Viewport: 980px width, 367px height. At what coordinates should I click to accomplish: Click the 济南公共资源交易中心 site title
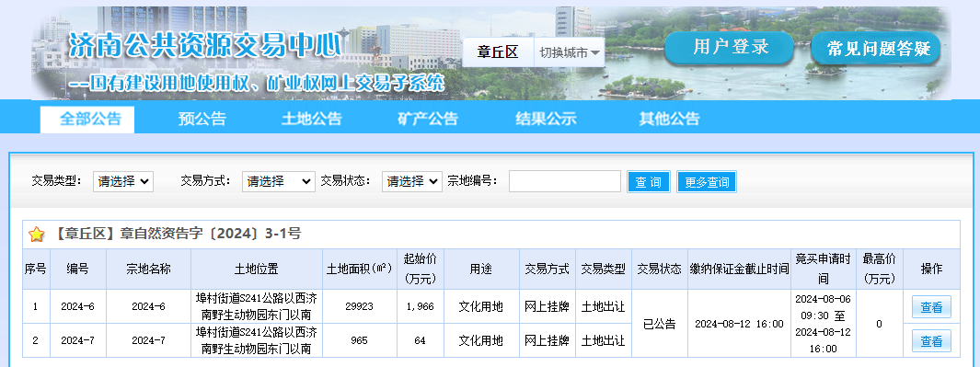tap(205, 45)
